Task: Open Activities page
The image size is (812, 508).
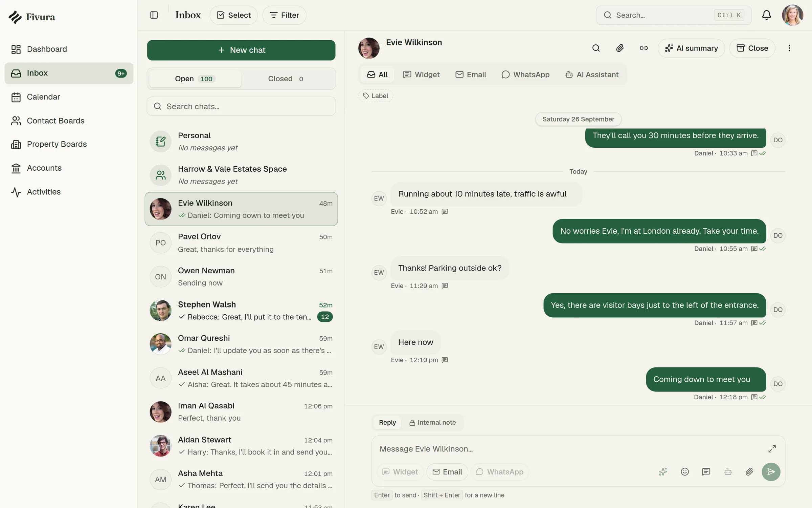Action: coord(69,192)
